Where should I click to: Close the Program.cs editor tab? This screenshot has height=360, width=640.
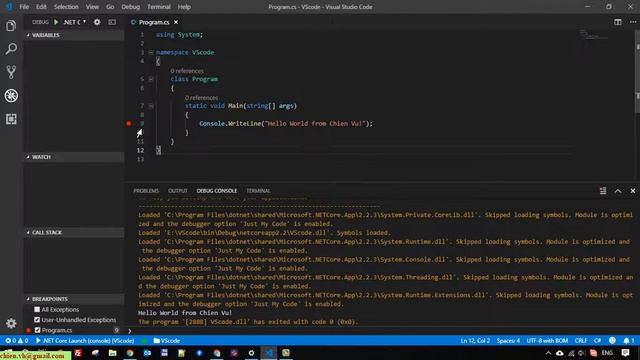click(176, 22)
